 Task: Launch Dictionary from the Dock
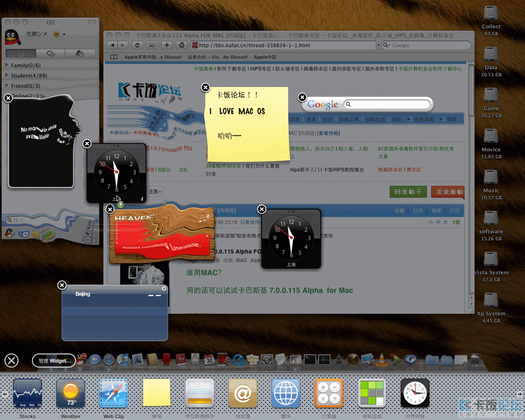(x=181, y=360)
